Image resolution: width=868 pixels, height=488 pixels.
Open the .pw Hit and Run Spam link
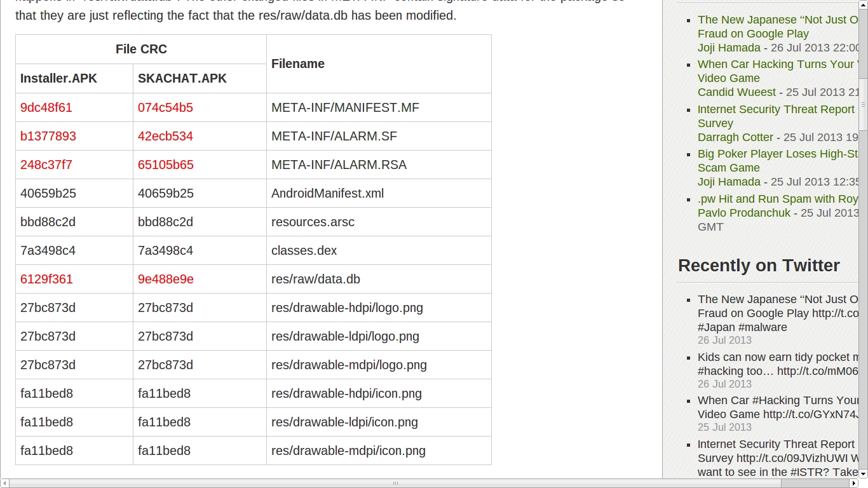pyautogui.click(x=778, y=199)
